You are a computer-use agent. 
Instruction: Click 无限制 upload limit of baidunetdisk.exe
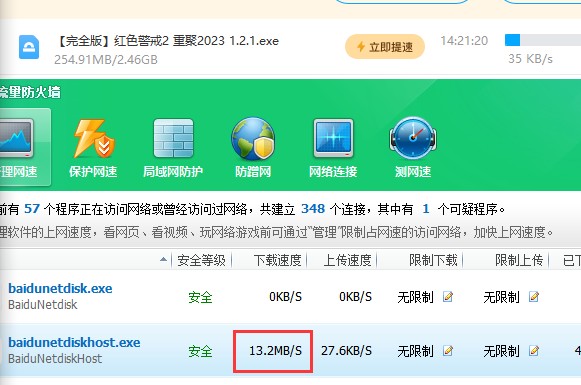[501, 297]
